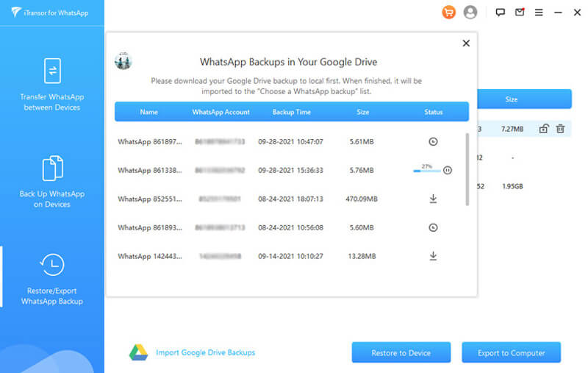Click the 5.61MB size value
The image size is (588, 373).
click(x=362, y=141)
